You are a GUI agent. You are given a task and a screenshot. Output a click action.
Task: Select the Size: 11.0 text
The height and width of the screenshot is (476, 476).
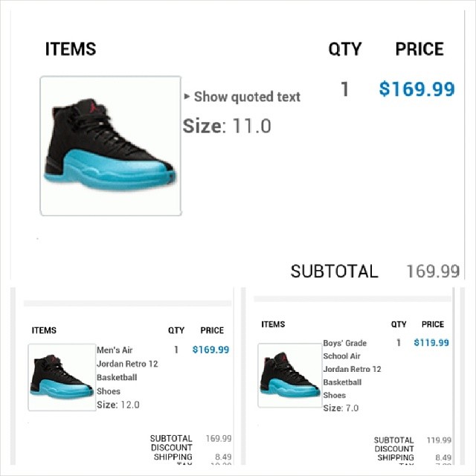227,126
